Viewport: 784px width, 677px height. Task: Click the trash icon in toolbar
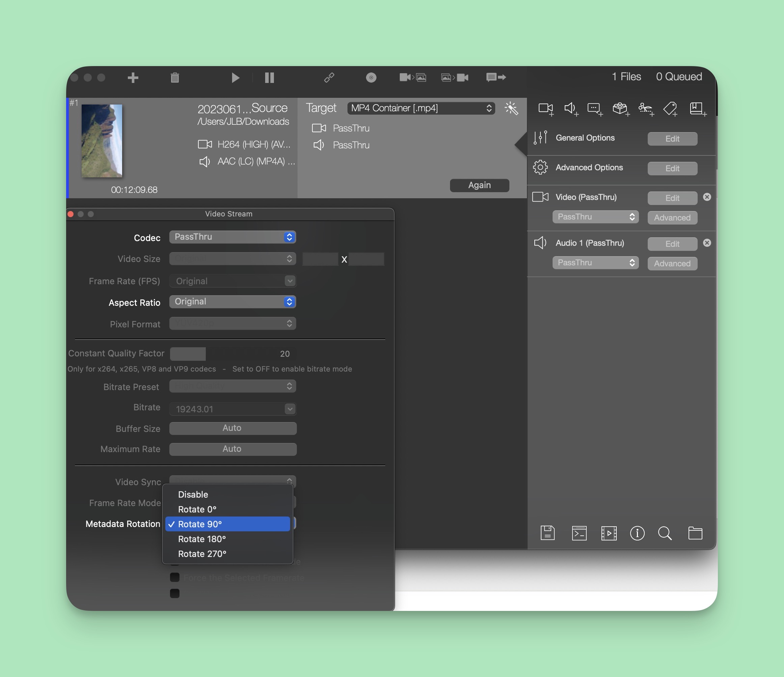175,78
